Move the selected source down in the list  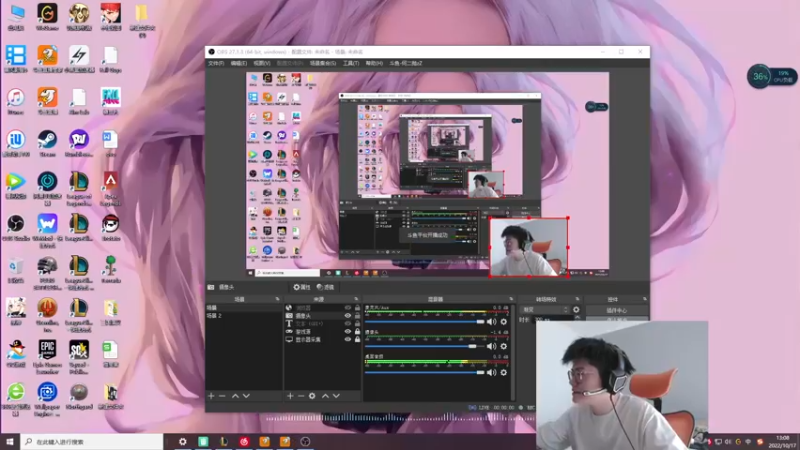tap(336, 396)
